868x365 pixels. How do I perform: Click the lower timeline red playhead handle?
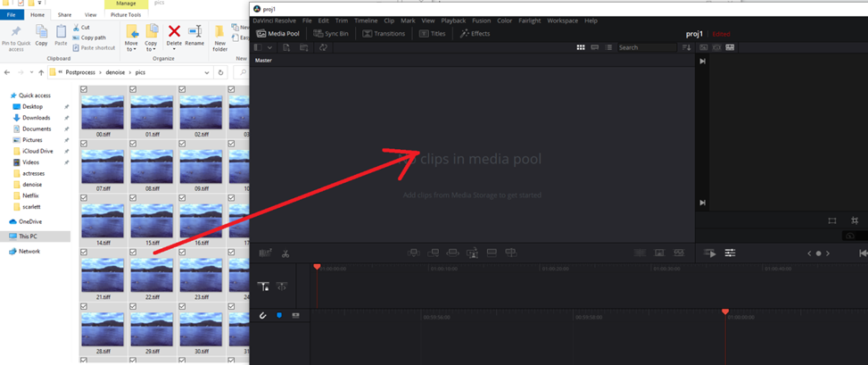tap(725, 311)
